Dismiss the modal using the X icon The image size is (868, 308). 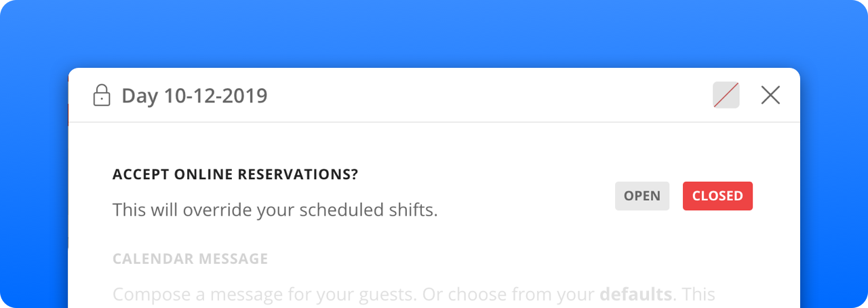tap(770, 96)
